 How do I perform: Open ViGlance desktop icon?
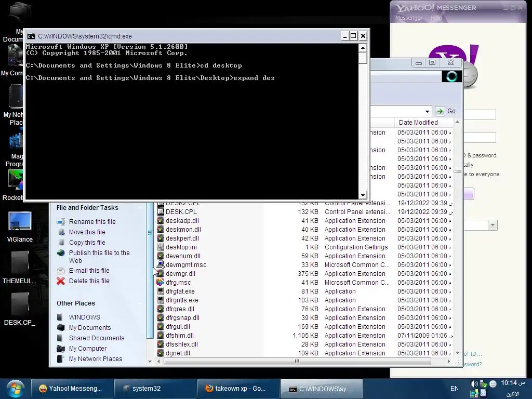[x=20, y=227]
